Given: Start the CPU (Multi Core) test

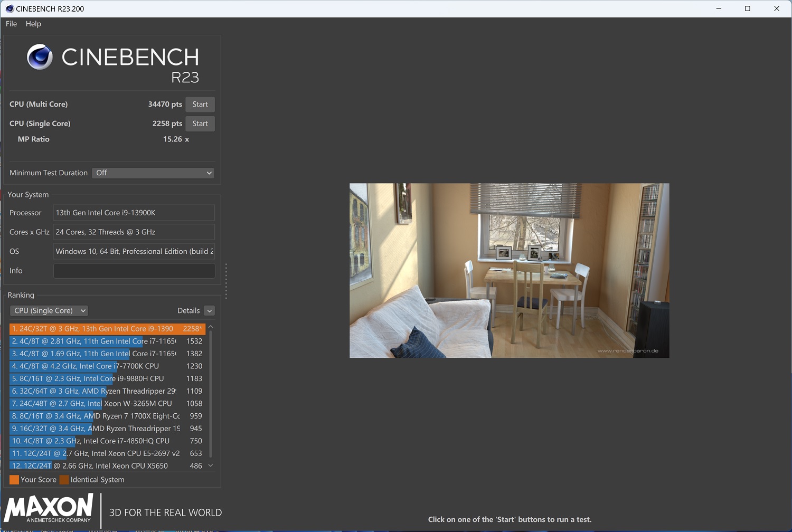Looking at the screenshot, I should point(200,104).
